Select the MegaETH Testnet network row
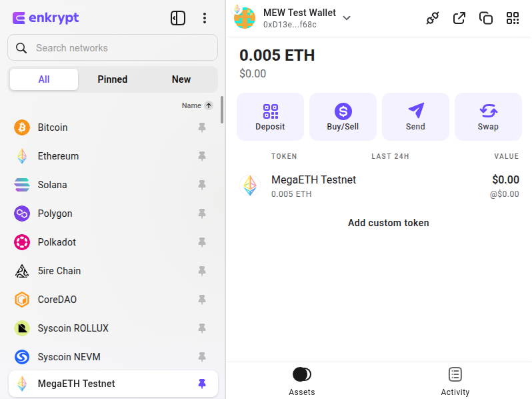This screenshot has height=399, width=532. (x=113, y=384)
